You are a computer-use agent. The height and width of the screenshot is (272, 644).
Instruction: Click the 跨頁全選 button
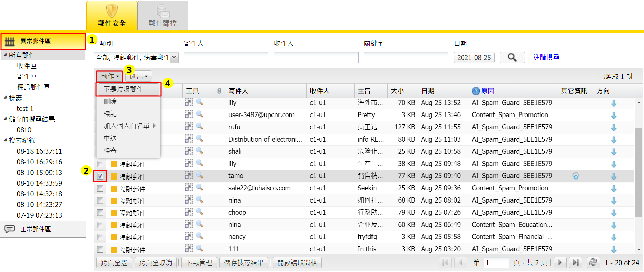(114, 263)
